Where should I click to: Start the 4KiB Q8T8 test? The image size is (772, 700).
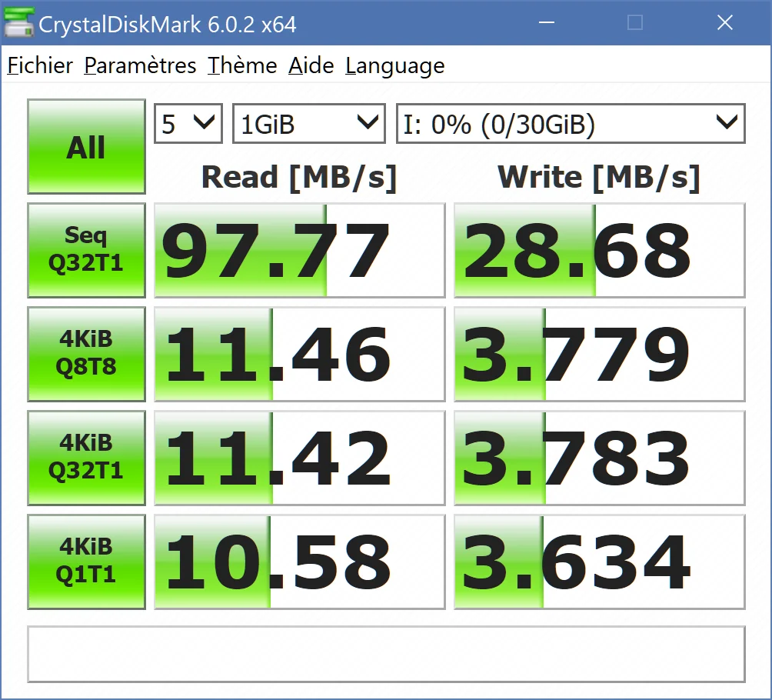tap(87, 354)
